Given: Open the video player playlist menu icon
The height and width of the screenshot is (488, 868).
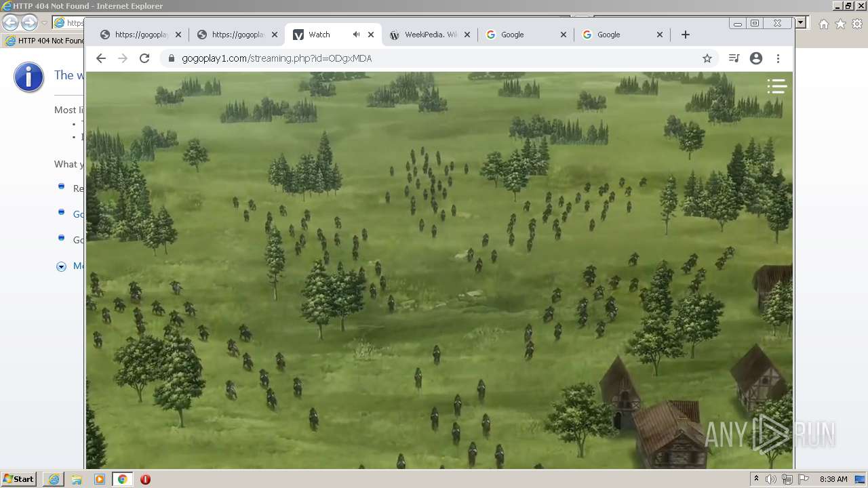Looking at the screenshot, I should pos(777,86).
